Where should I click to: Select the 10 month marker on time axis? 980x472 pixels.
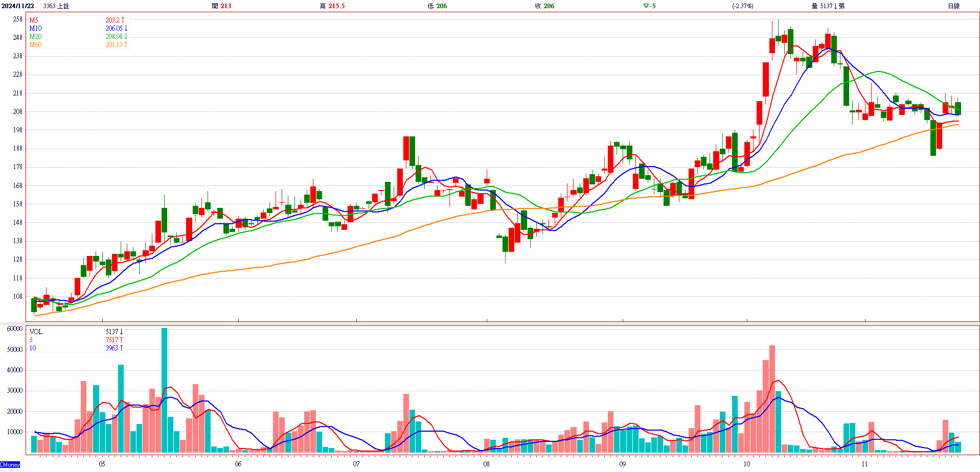[x=747, y=464]
